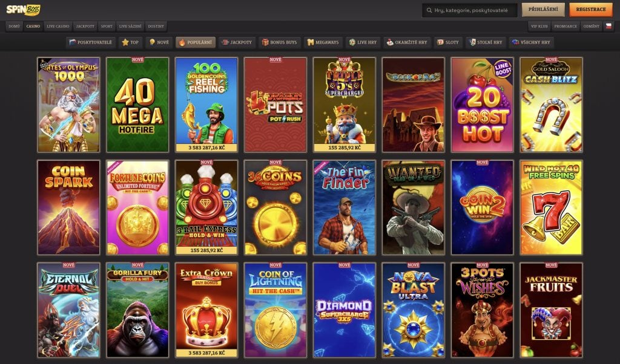
Task: Select the Nové category with bulb icon
Action: [x=159, y=42]
